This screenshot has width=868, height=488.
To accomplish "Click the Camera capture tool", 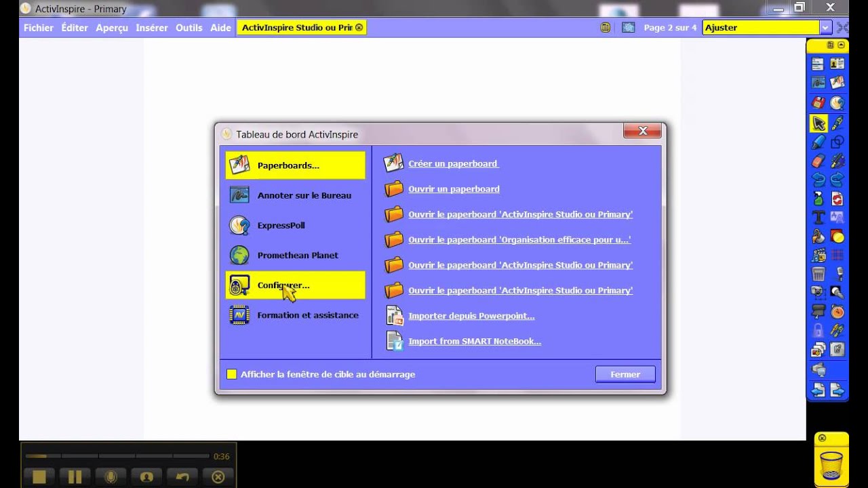I will (818, 293).
